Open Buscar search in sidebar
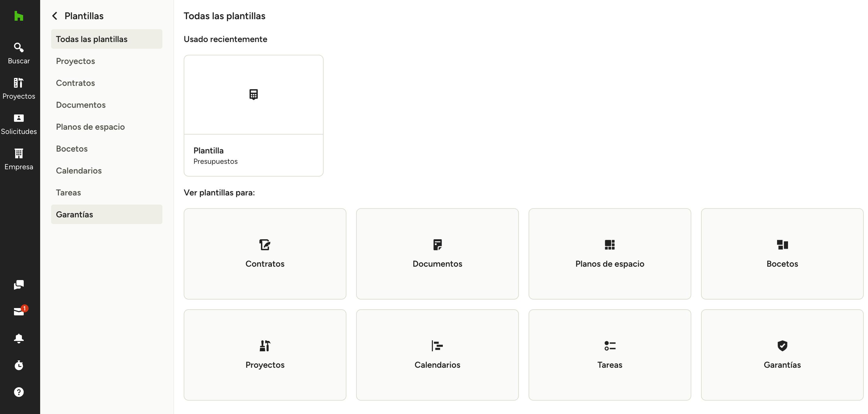868x414 pixels. click(x=19, y=53)
